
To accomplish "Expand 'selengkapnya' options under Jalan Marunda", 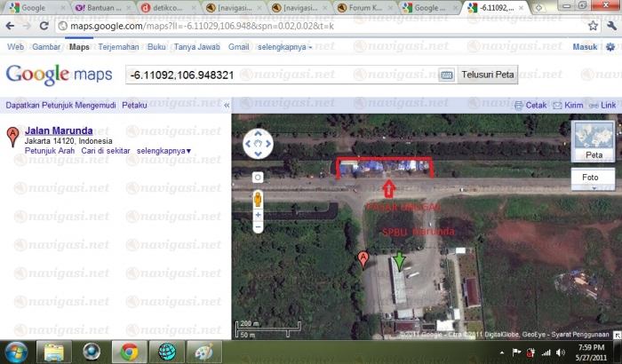I will coord(164,151).
